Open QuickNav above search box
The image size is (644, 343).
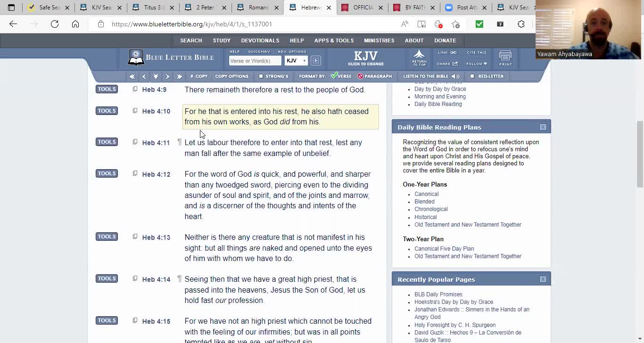point(259,51)
